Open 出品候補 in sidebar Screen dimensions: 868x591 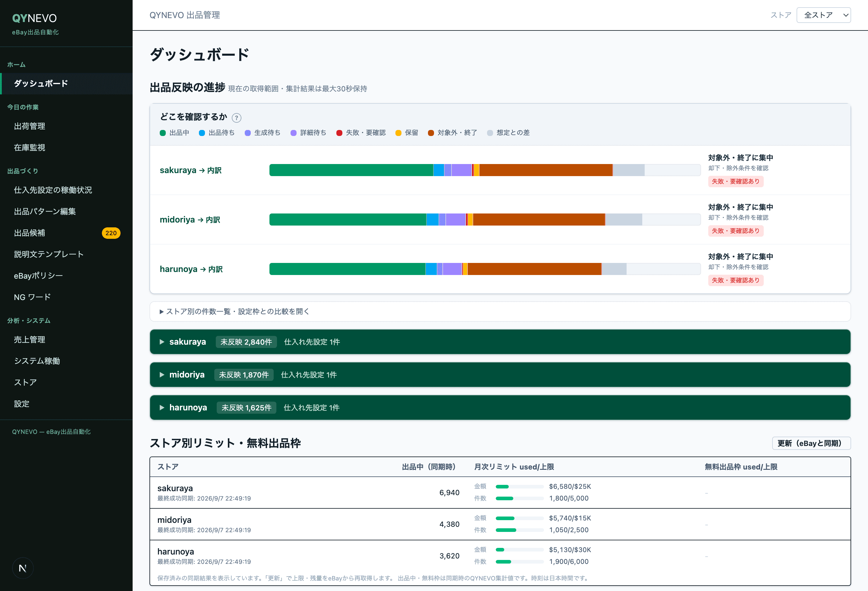67,233
